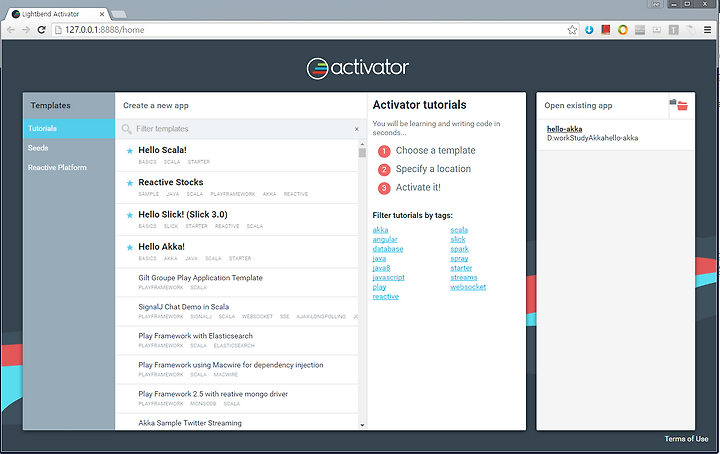Click the gray T extension icon
Image resolution: width=720 pixels, height=454 pixels.
click(674, 30)
